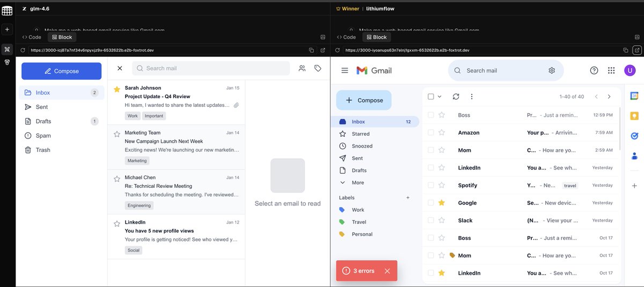Click the Important tag on Project Update
The height and width of the screenshot is (287, 644).
tap(154, 116)
